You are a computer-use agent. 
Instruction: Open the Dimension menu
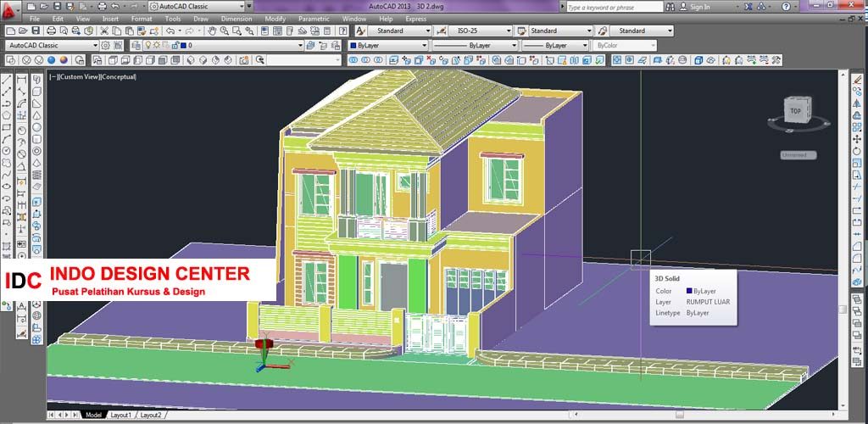236,19
